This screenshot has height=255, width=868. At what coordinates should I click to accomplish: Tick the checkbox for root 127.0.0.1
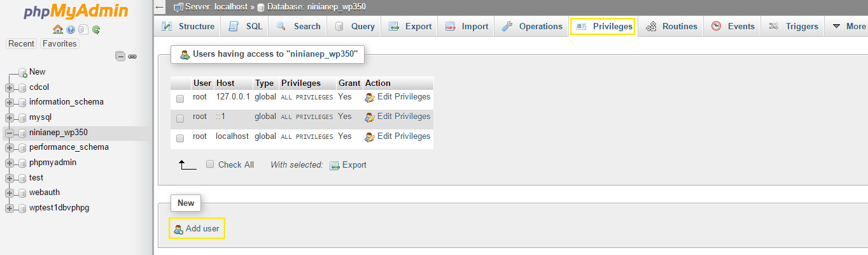[180, 99]
